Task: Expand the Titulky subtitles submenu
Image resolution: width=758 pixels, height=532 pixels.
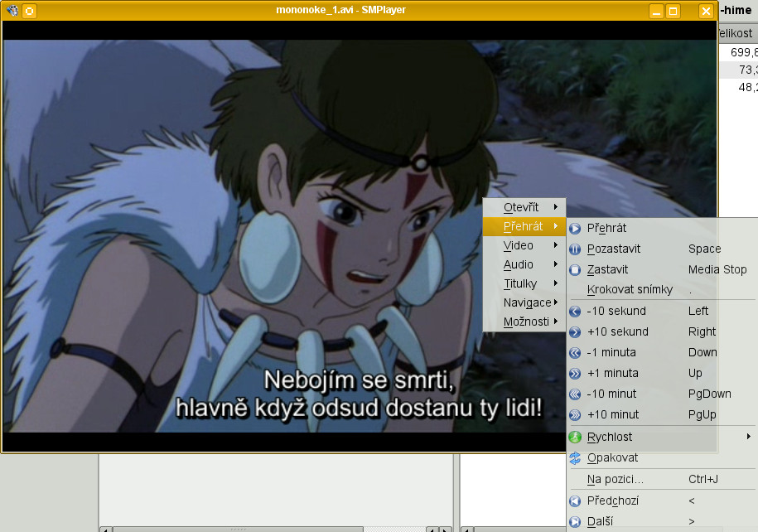Action: pyautogui.click(x=524, y=284)
